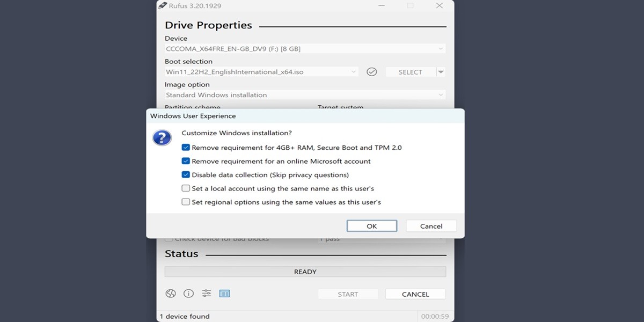Click the Rufus USB drive title icon

163,6
